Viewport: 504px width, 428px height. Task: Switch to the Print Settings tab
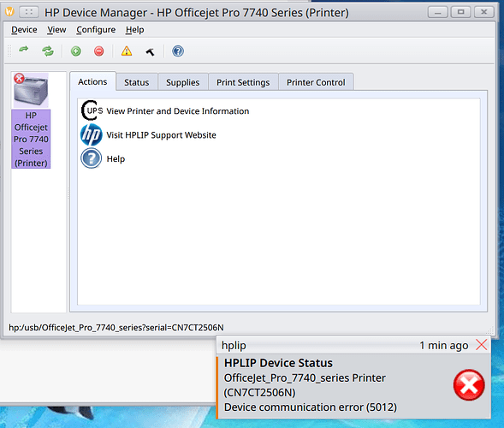point(243,82)
